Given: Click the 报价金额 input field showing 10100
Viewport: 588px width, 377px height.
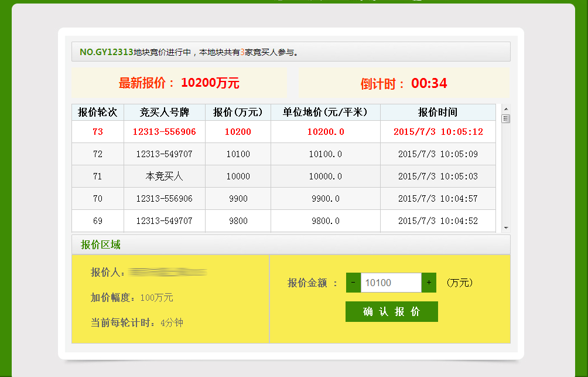Looking at the screenshot, I should click(x=391, y=283).
